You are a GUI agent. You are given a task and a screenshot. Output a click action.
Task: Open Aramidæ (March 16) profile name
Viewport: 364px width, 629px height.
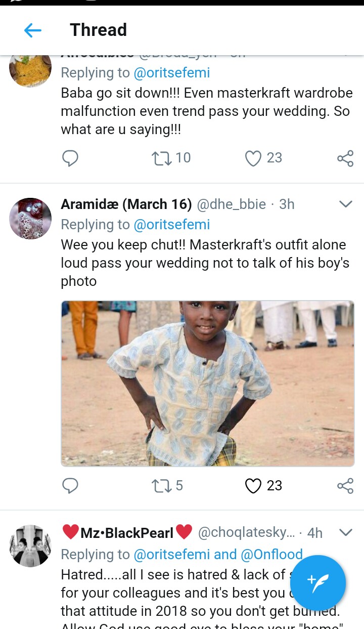(126, 204)
